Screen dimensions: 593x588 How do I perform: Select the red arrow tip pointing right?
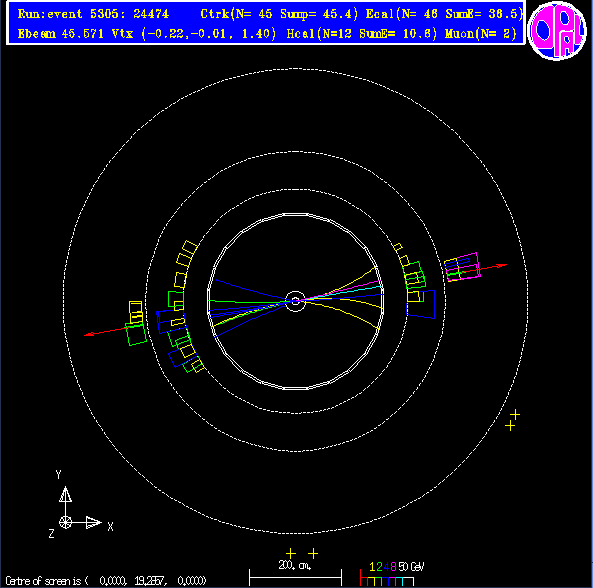tap(502, 265)
